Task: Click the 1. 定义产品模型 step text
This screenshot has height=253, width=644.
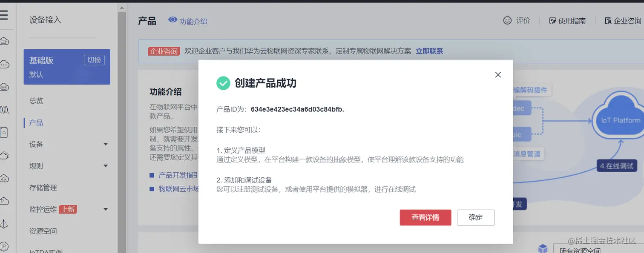Action: pyautogui.click(x=241, y=150)
